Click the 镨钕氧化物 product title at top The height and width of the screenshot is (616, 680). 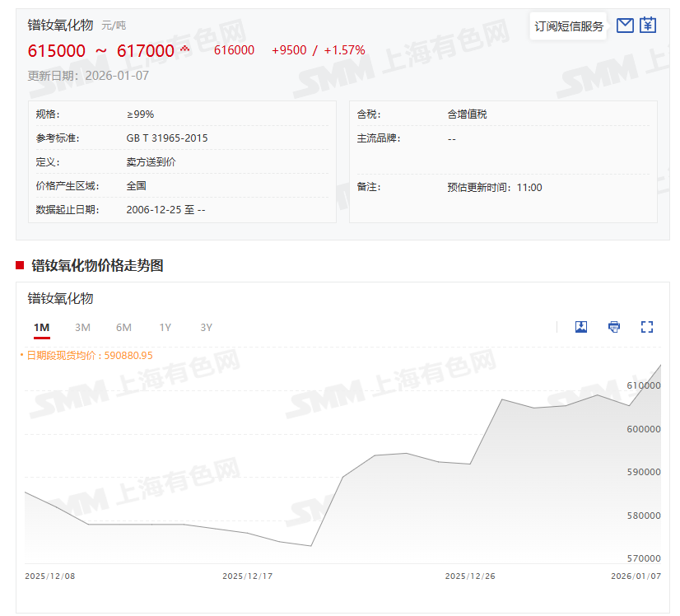coord(60,26)
